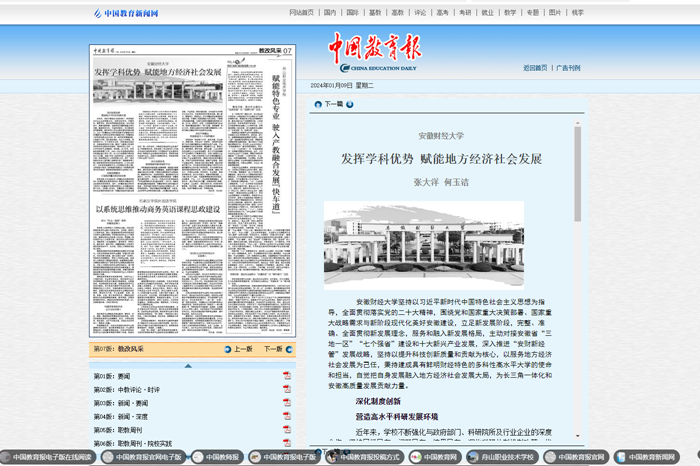Open PDF icon for 第05版 职教周刊

pyautogui.click(x=287, y=429)
